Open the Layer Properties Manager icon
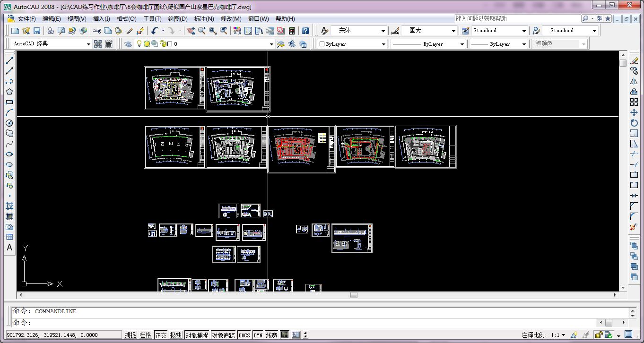 point(128,44)
